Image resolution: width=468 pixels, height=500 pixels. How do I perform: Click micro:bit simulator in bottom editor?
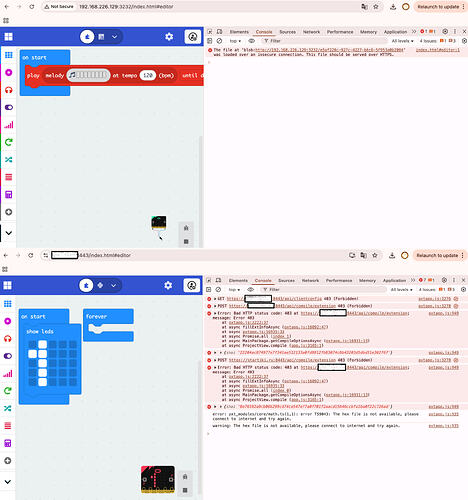158,479
